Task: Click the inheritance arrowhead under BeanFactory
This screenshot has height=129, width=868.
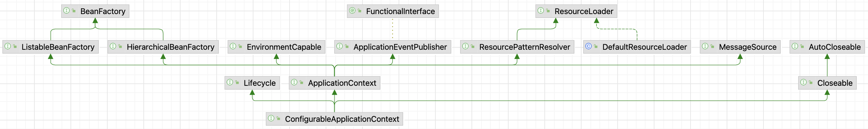Action: click(95, 21)
